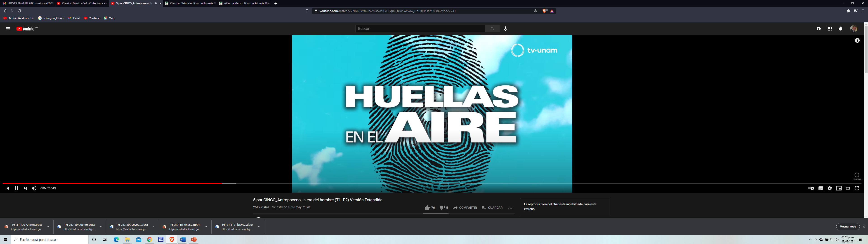
Task: Open YouTube hamburger guide menu
Action: (x=8, y=29)
